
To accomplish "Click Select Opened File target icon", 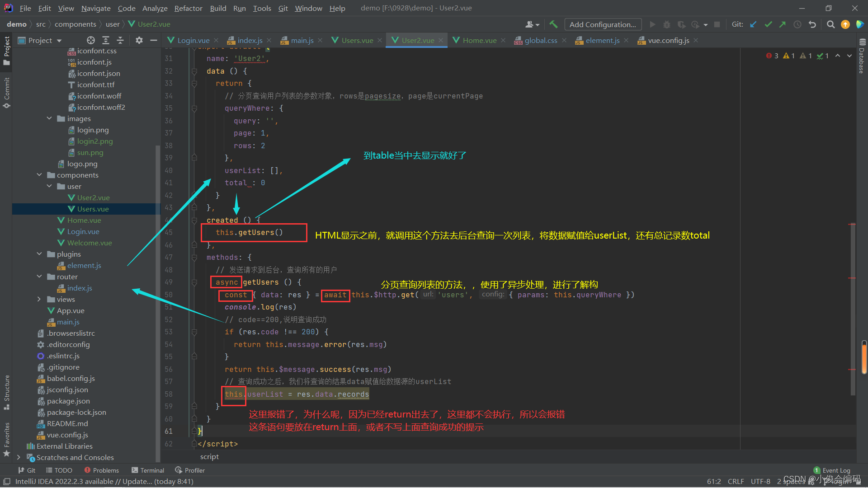I will point(91,40).
